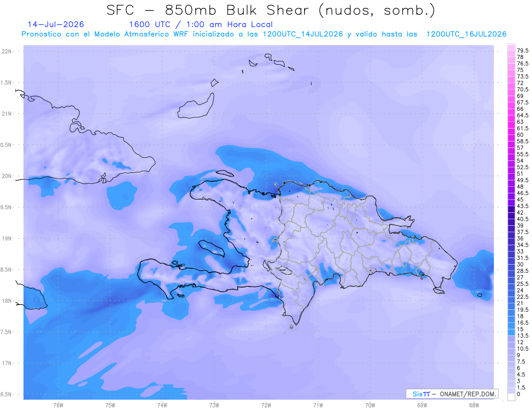Click the '16.5' value on the colorbar

pyautogui.click(x=523, y=323)
